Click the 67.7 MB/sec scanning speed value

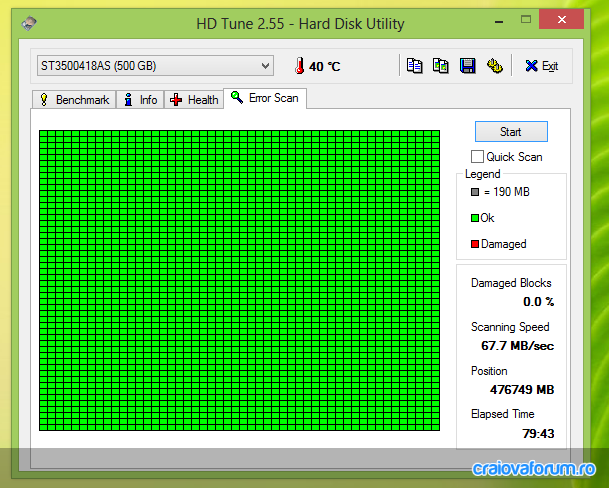tap(517, 345)
